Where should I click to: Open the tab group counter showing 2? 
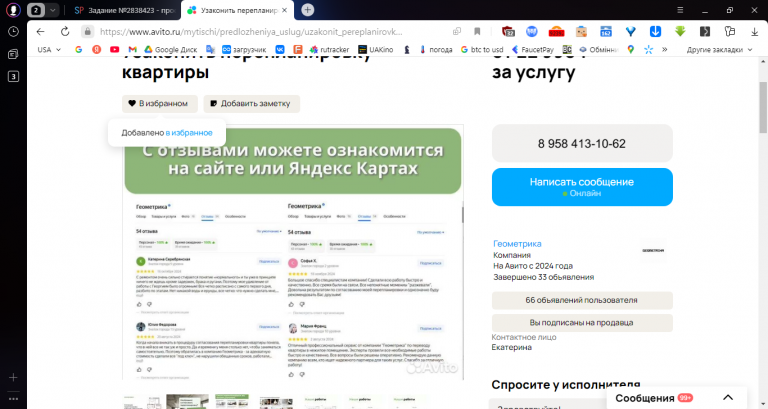(36, 10)
